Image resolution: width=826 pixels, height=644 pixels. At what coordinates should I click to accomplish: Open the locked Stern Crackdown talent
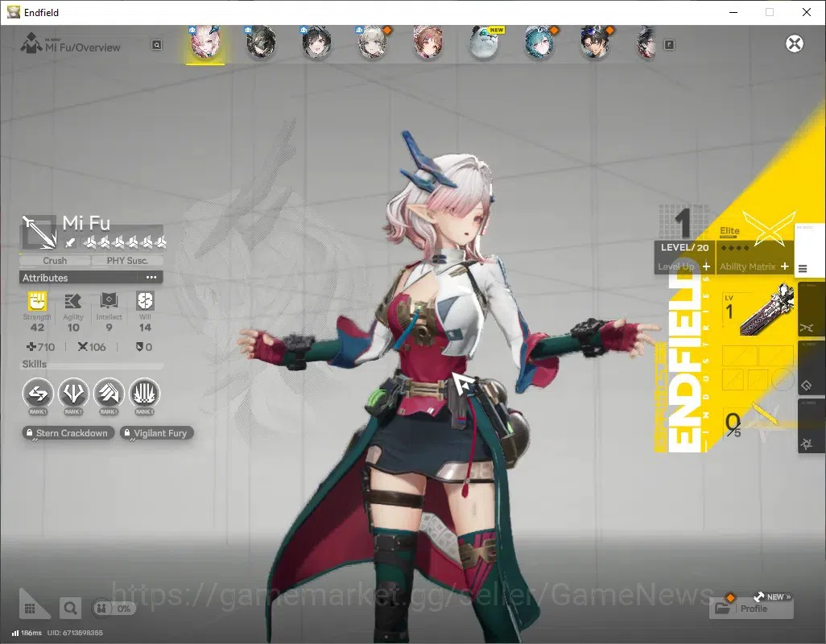(68, 433)
